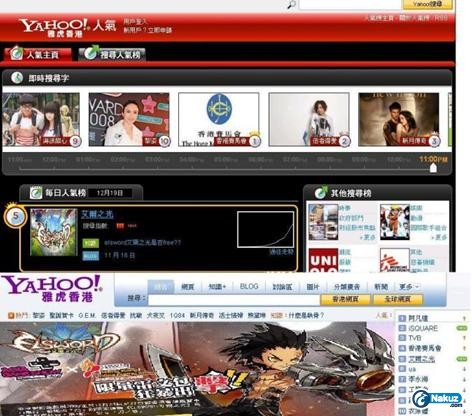Image resolution: width=472 pixels, height=416 pixels.
Task: Open the 香港賽馬會 rank 1 thumbnail
Action: (219, 119)
